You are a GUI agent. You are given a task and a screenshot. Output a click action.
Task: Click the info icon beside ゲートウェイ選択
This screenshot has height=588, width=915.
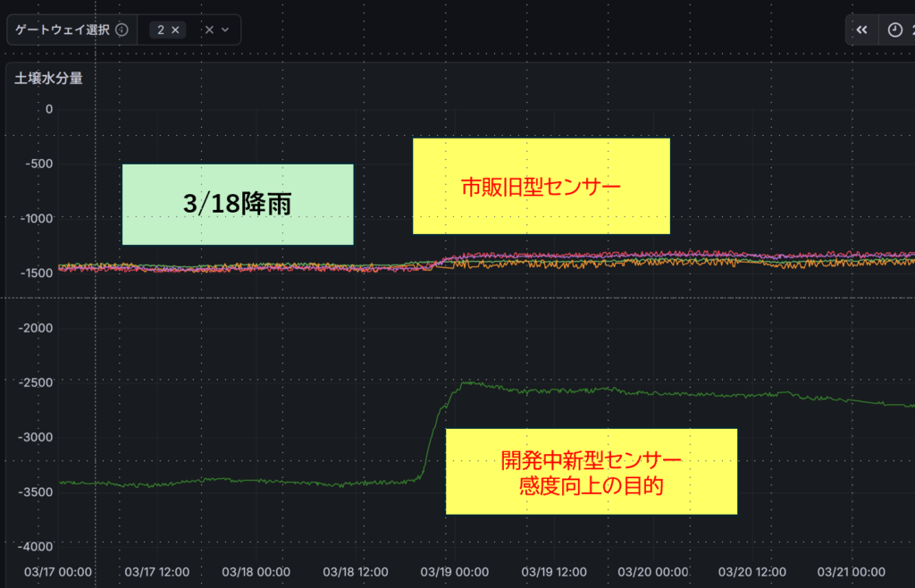pyautogui.click(x=122, y=29)
